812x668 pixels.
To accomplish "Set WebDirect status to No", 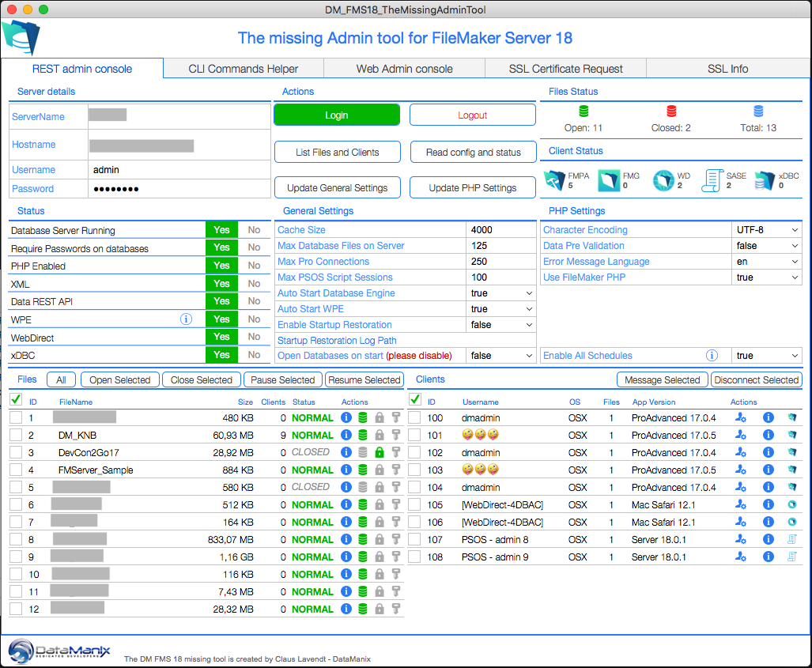I will click(254, 337).
